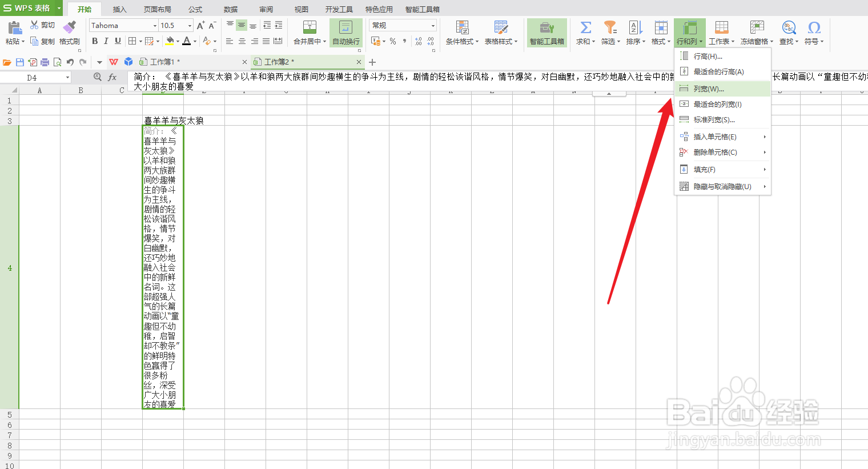Align text left horizontally

point(230,41)
